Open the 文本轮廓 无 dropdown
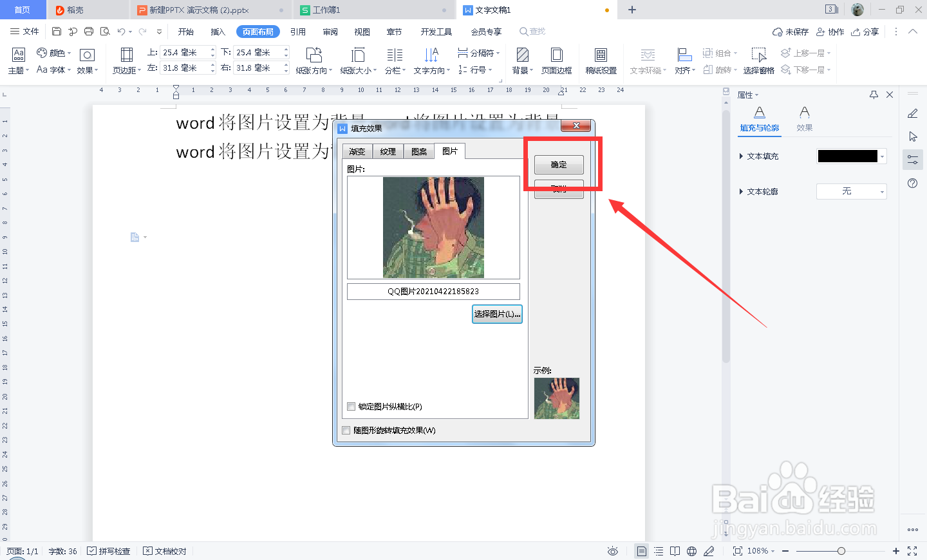The image size is (927, 560). pos(851,191)
